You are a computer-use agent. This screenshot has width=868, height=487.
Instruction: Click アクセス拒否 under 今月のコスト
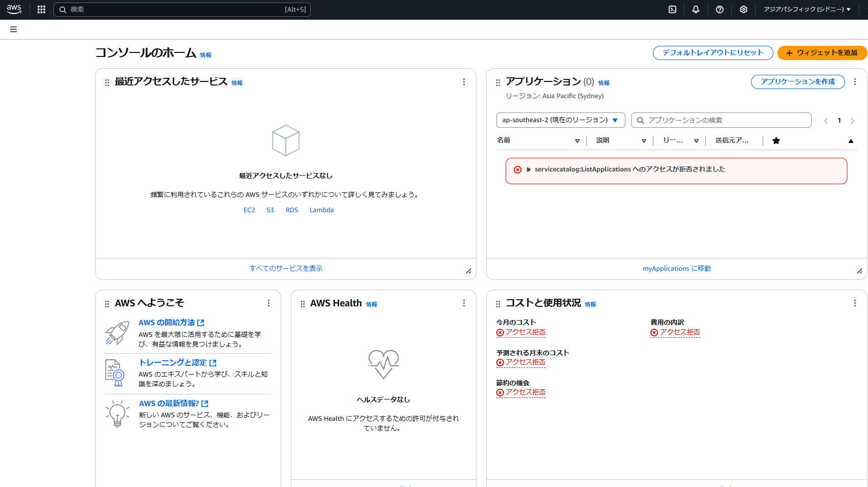521,332
